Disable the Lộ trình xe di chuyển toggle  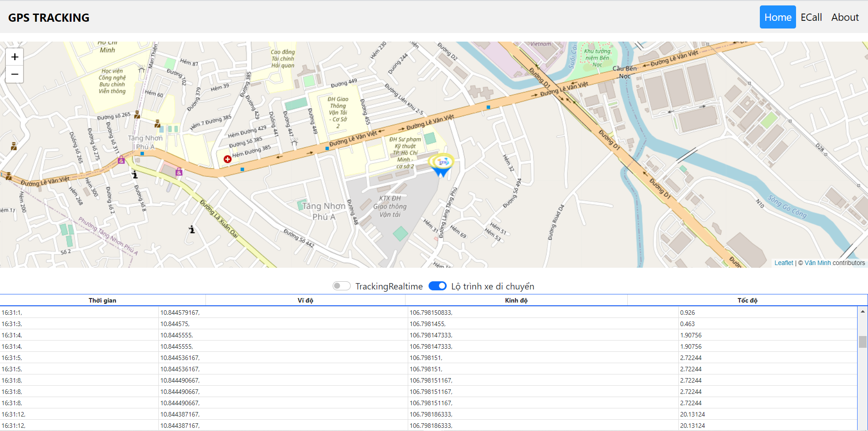[x=437, y=286]
